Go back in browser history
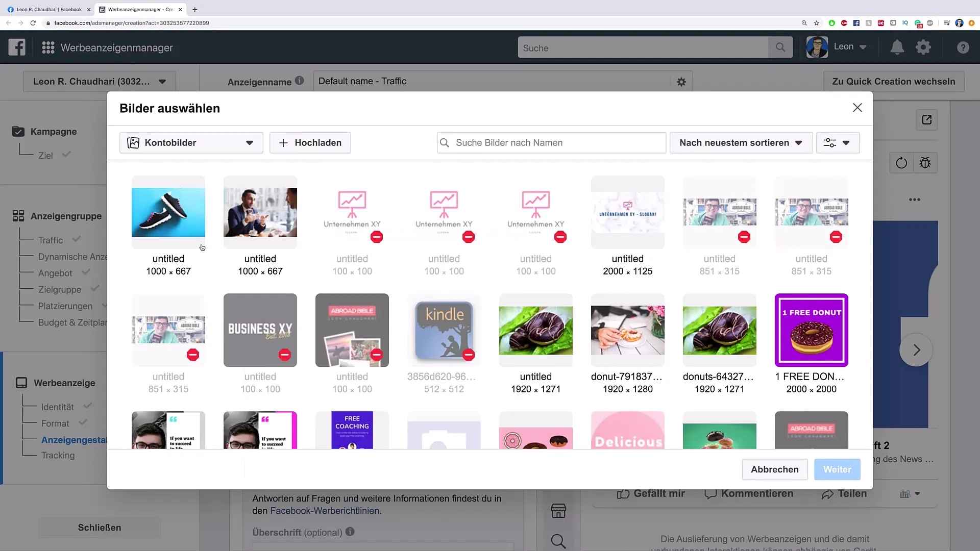Viewport: 980px width, 551px height. point(8,23)
